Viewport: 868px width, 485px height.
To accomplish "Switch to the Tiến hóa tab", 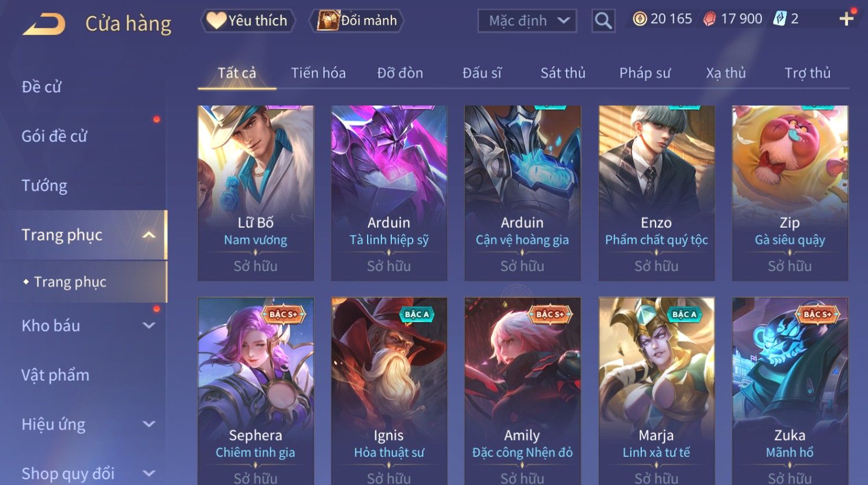I will click(318, 73).
